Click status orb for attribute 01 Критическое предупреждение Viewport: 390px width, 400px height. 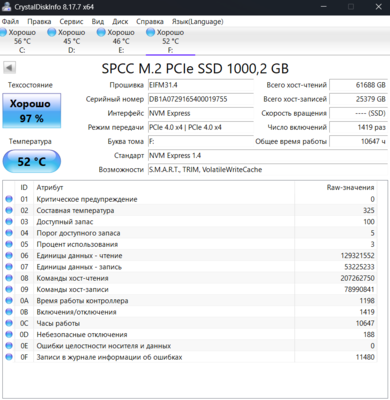coord(9,199)
